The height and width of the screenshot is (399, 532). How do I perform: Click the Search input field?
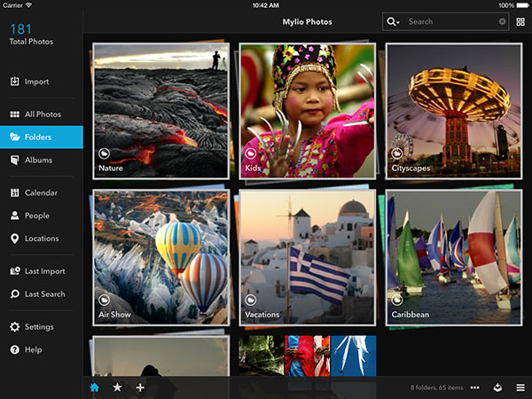tap(445, 21)
